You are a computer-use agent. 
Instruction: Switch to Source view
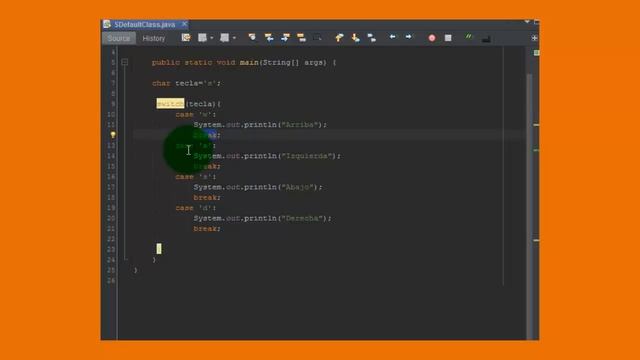(x=118, y=38)
